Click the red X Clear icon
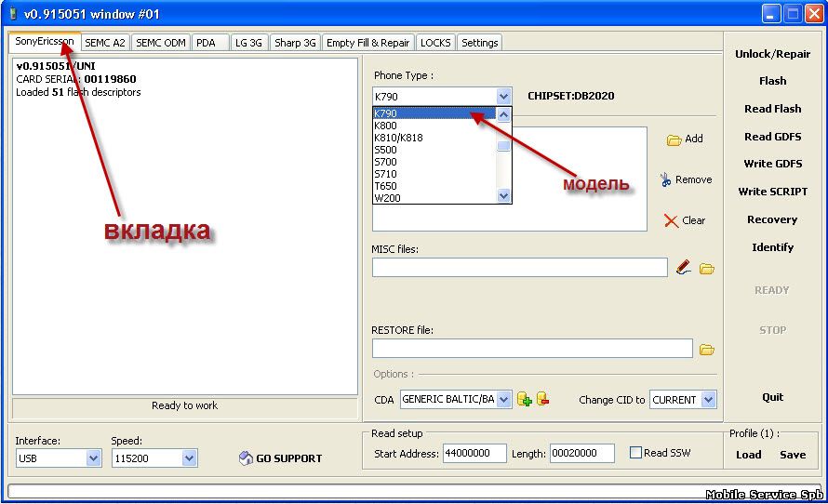Screen dimensions: 828x504 [671, 220]
